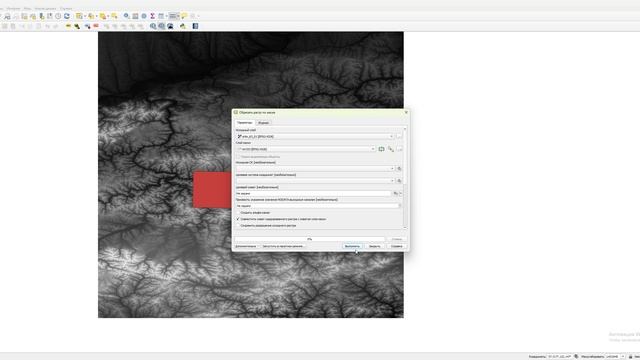Click the dialog parameters vertical scrollbar

pos(405,178)
